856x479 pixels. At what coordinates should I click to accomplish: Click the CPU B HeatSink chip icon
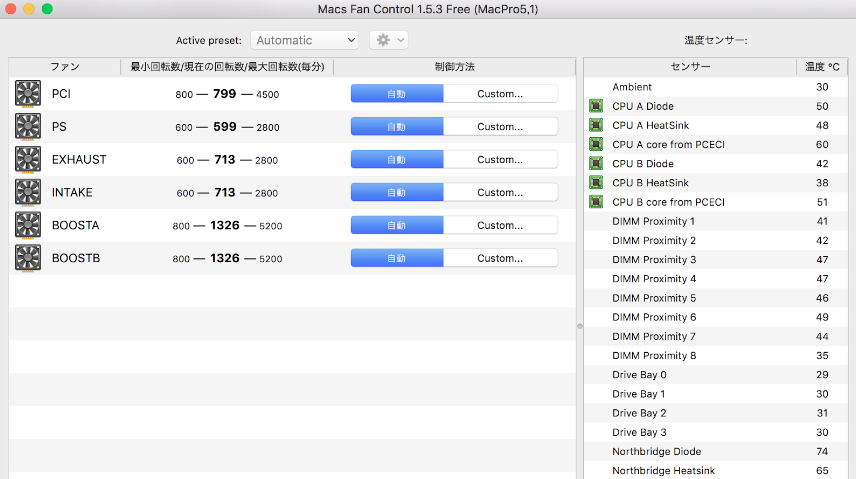596,183
